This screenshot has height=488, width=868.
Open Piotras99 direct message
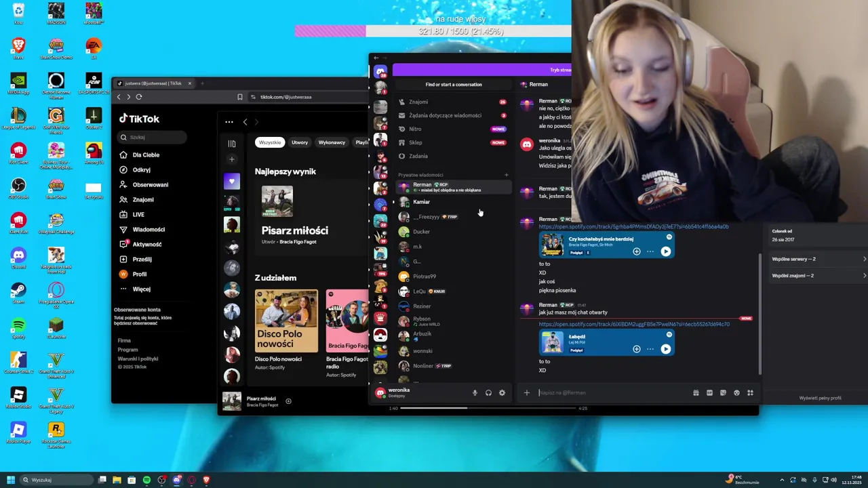454,276
